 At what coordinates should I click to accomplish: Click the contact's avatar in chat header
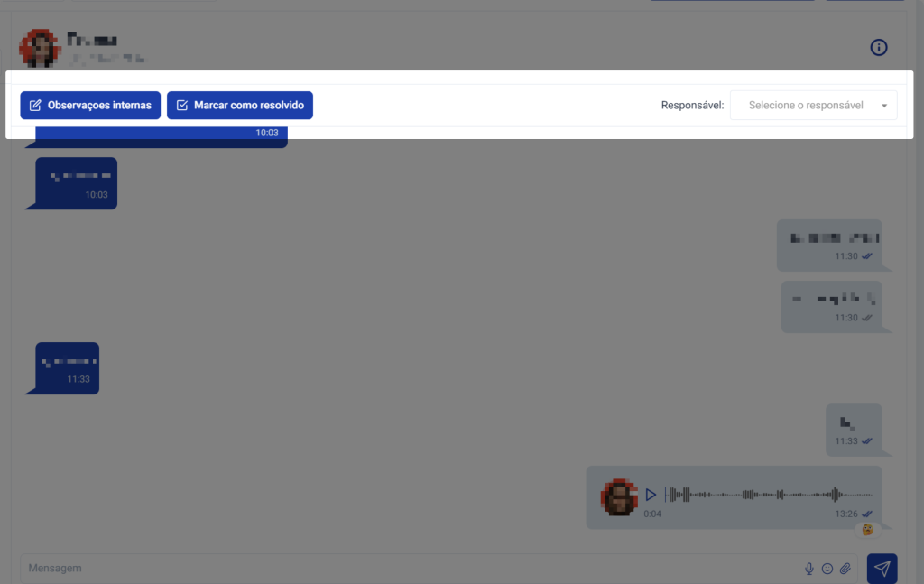tap(41, 48)
